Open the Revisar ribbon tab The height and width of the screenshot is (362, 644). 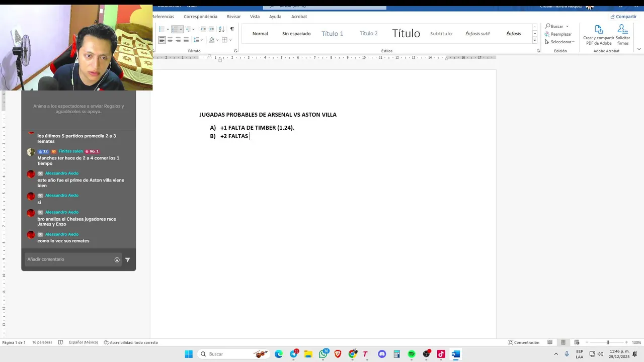233,17
